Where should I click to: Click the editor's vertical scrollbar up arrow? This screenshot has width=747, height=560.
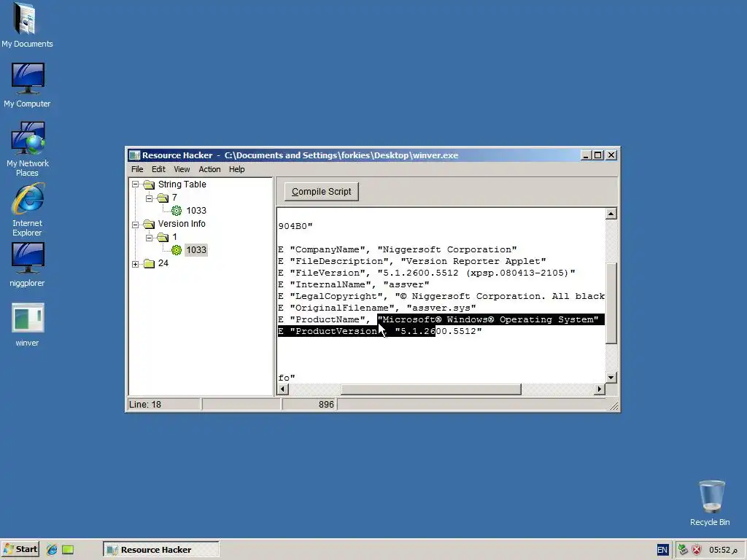point(611,214)
